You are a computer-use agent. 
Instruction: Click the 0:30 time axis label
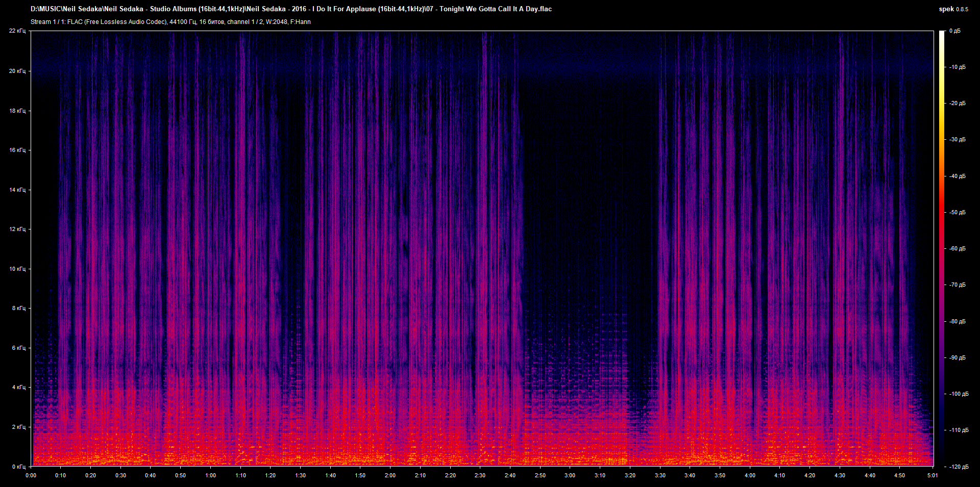[120, 475]
